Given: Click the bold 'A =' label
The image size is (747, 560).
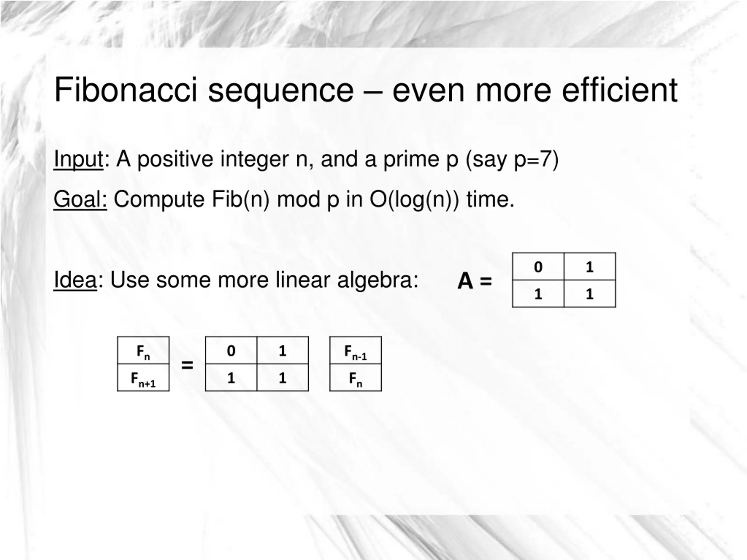Looking at the screenshot, I should (x=474, y=281).
